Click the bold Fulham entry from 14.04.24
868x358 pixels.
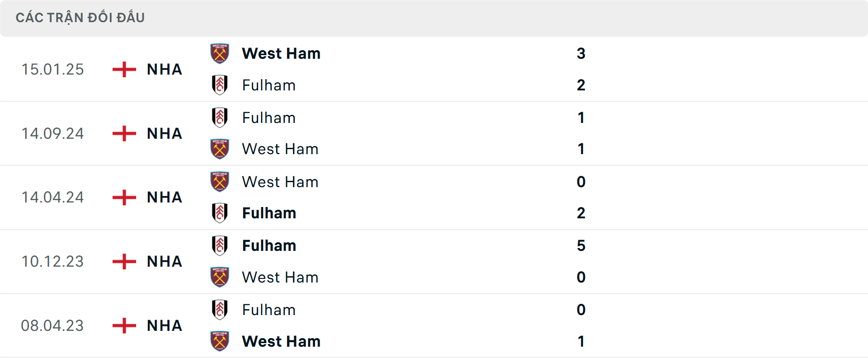[x=269, y=213]
